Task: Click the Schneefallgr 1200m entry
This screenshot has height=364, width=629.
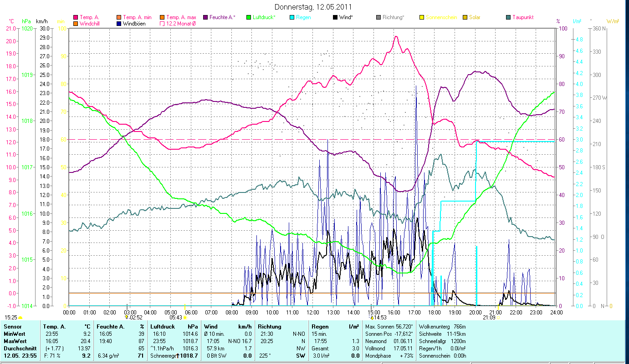Action: pyautogui.click(x=442, y=341)
